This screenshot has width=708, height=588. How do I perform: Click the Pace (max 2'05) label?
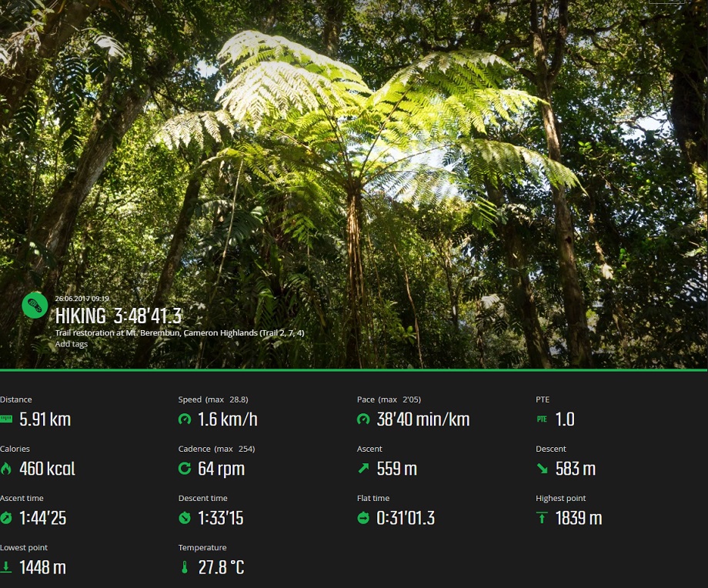[x=389, y=399]
